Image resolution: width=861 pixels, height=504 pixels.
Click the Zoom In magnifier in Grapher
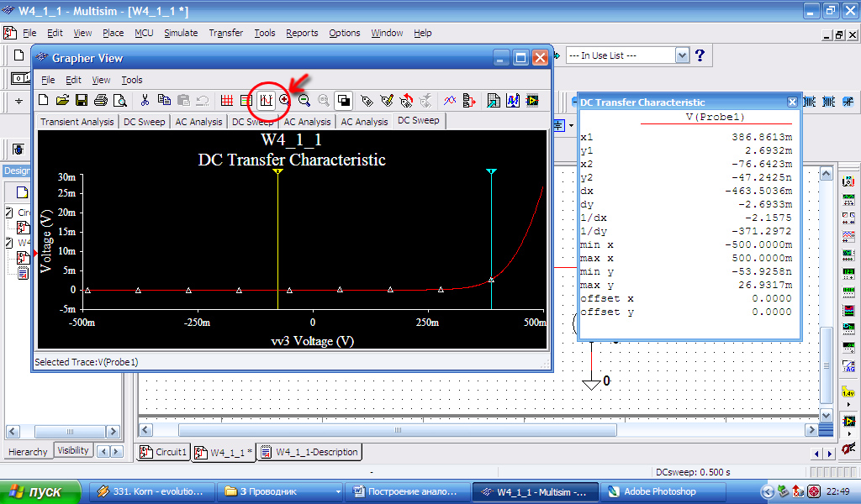click(x=284, y=100)
